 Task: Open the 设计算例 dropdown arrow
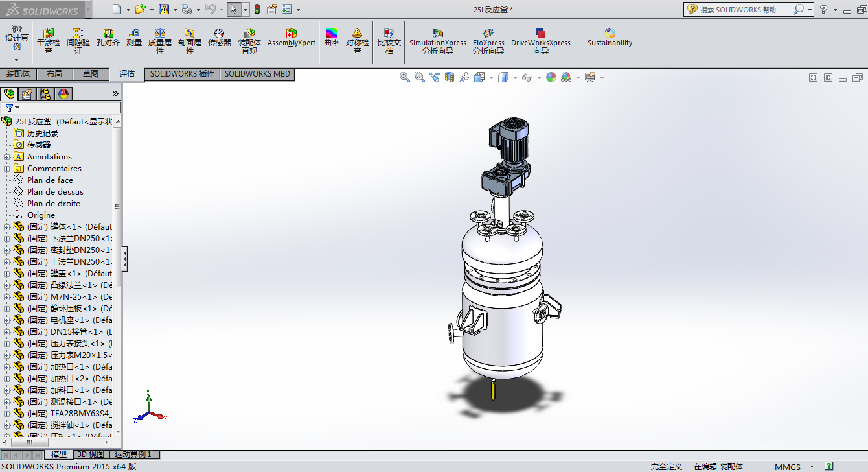click(17, 60)
